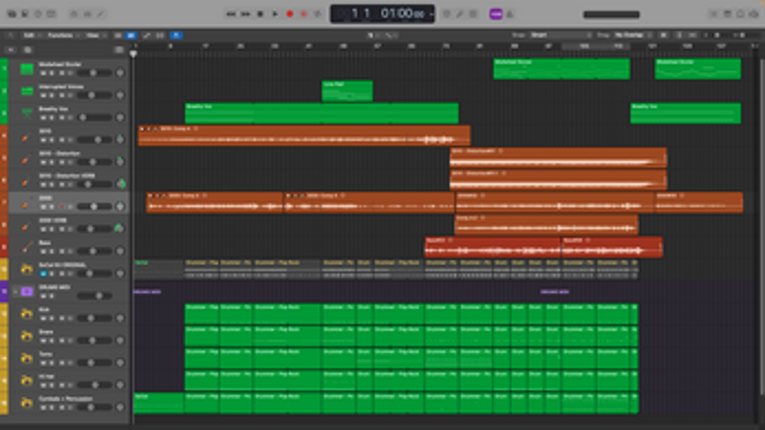Select the guitar icon on the Bass track

coord(27,248)
